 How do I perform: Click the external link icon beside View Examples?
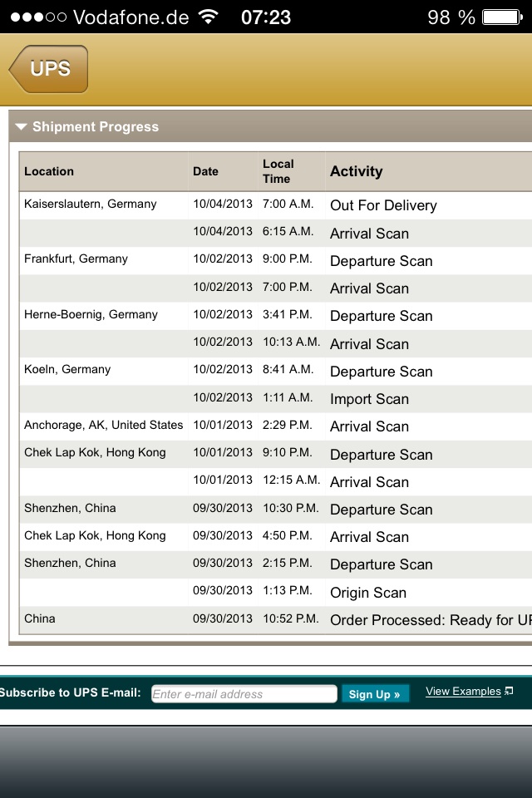pos(510,691)
